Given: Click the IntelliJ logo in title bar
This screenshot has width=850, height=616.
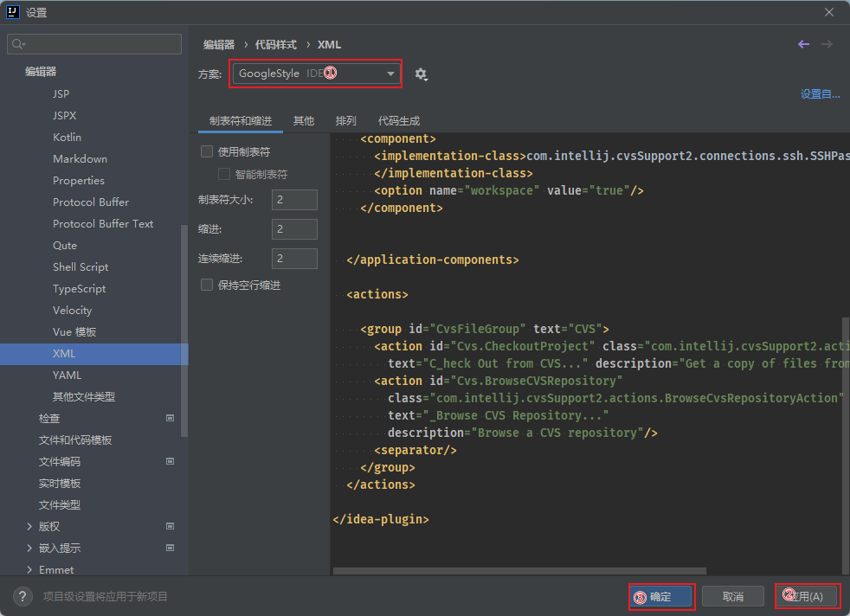Looking at the screenshot, I should 12,12.
